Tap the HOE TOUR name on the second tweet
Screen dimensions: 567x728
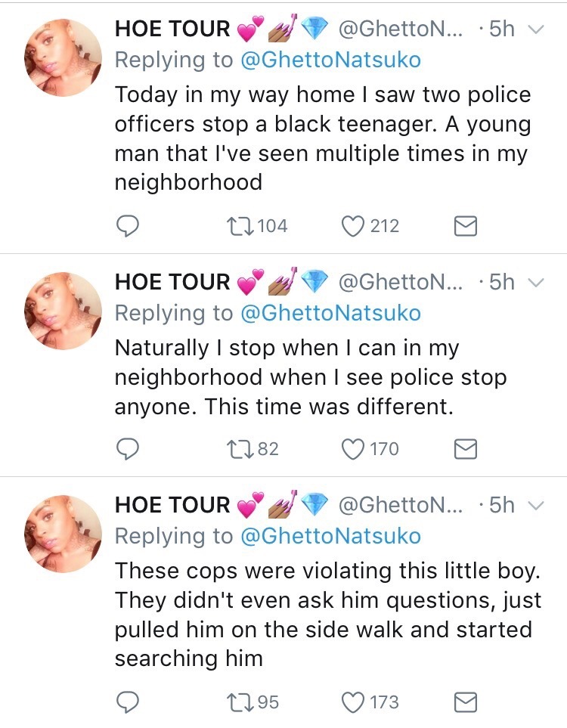coord(172,283)
